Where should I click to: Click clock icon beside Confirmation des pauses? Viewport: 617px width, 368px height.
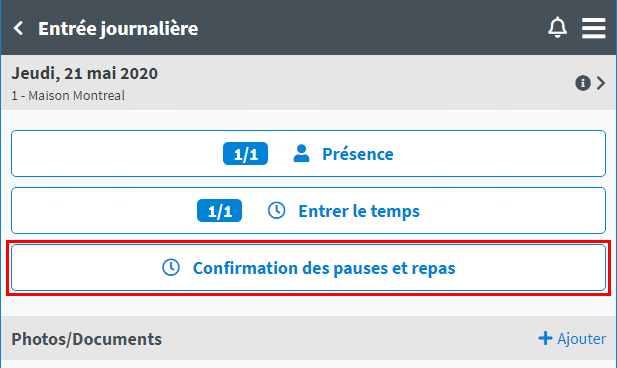pos(171,268)
